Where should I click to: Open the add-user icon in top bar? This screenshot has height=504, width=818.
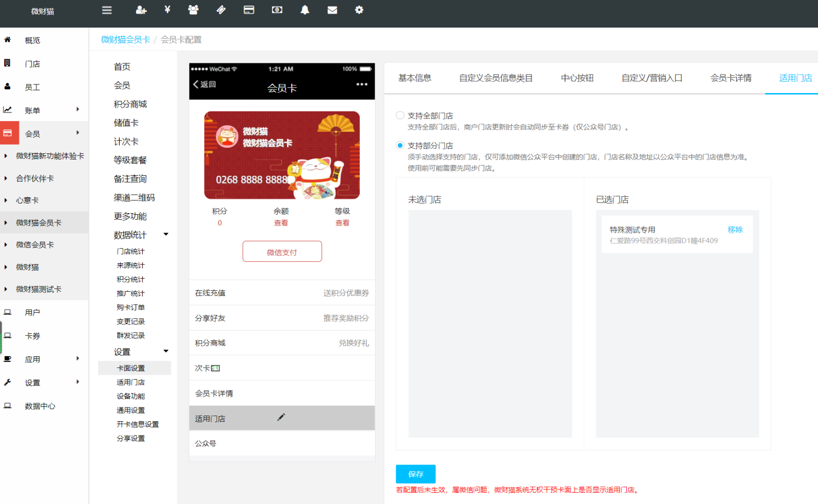(x=141, y=10)
